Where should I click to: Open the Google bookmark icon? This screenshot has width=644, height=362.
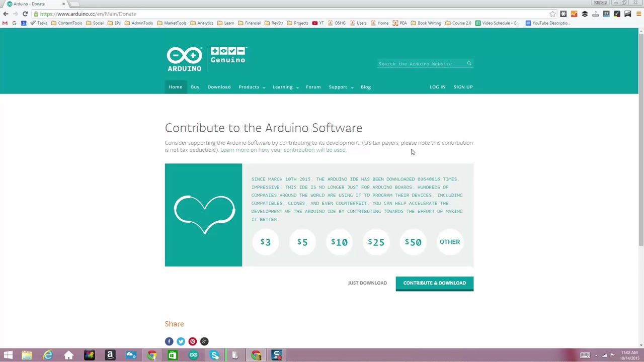(14, 23)
